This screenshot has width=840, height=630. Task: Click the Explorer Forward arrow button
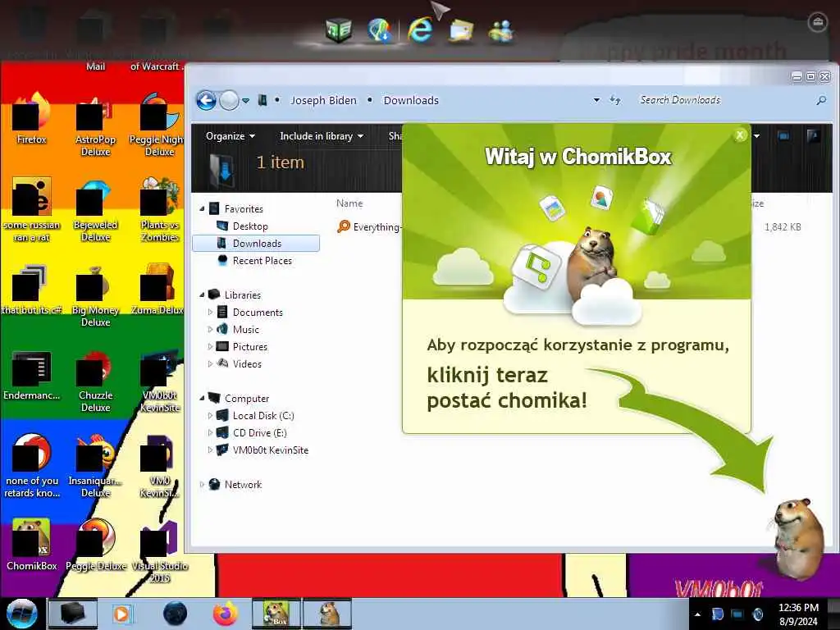tap(229, 100)
